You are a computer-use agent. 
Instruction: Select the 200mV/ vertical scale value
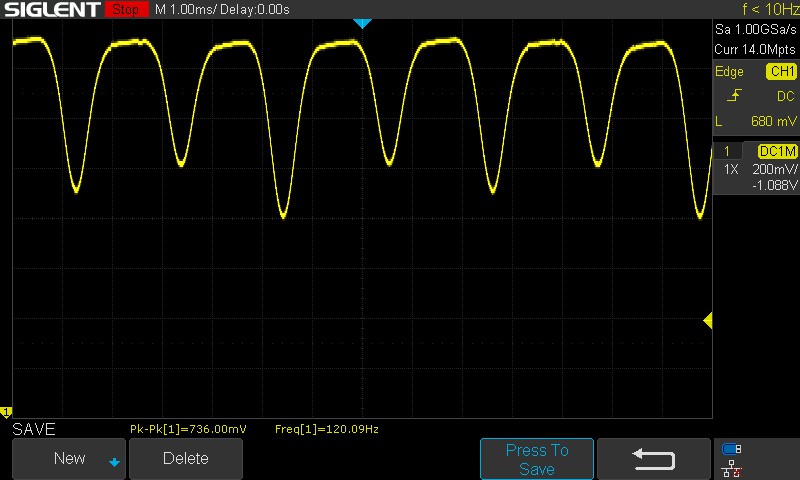(x=774, y=169)
